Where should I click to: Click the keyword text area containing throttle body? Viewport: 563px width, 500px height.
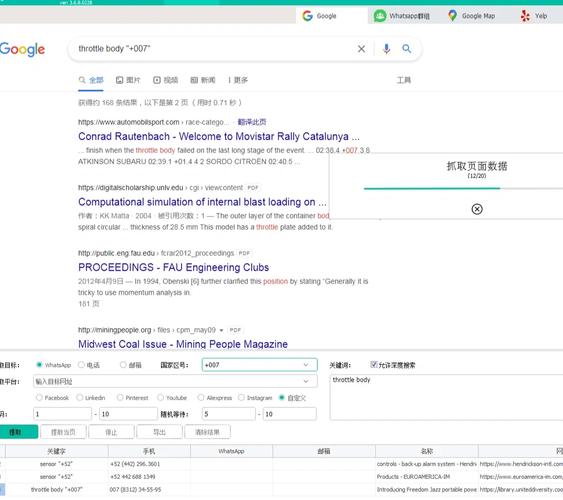(446, 397)
